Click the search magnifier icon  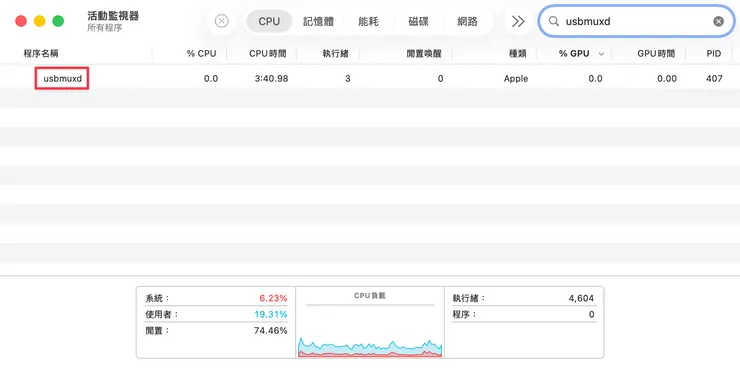(x=554, y=21)
